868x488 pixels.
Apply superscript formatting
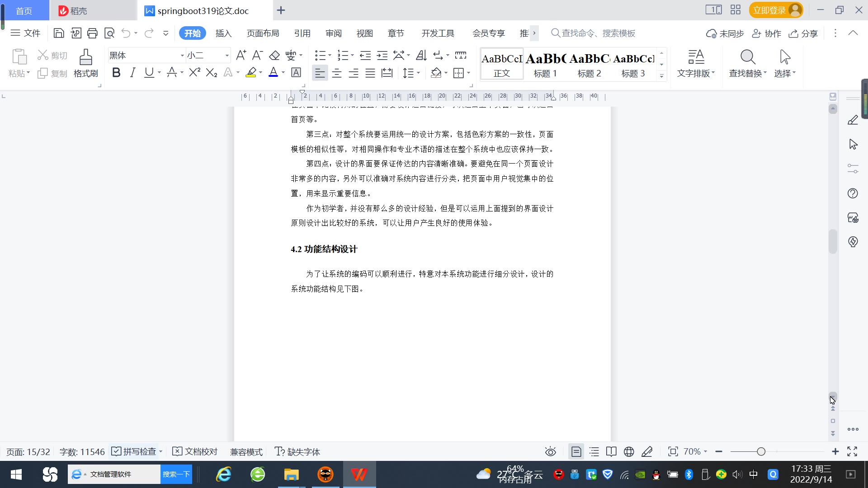(194, 73)
